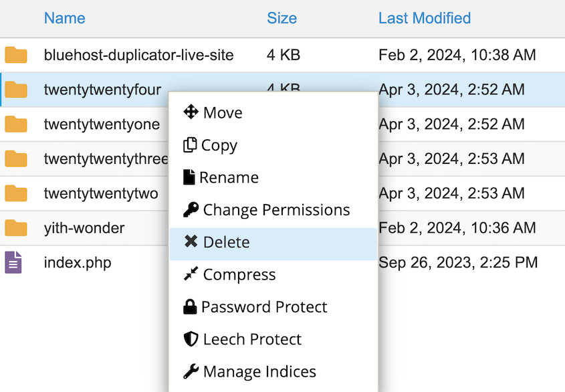Sort by the Name column header
Viewport: 565px width, 392px height.
64,18
